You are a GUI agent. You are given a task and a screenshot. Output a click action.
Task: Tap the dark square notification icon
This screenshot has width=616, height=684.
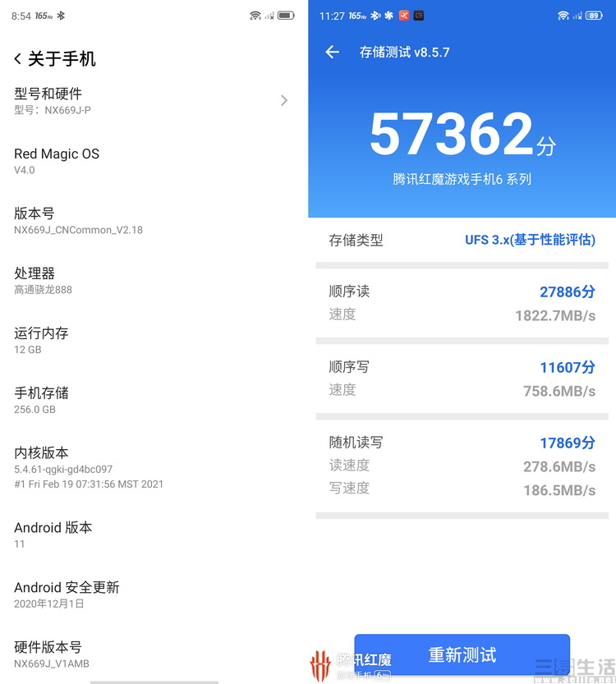(418, 16)
